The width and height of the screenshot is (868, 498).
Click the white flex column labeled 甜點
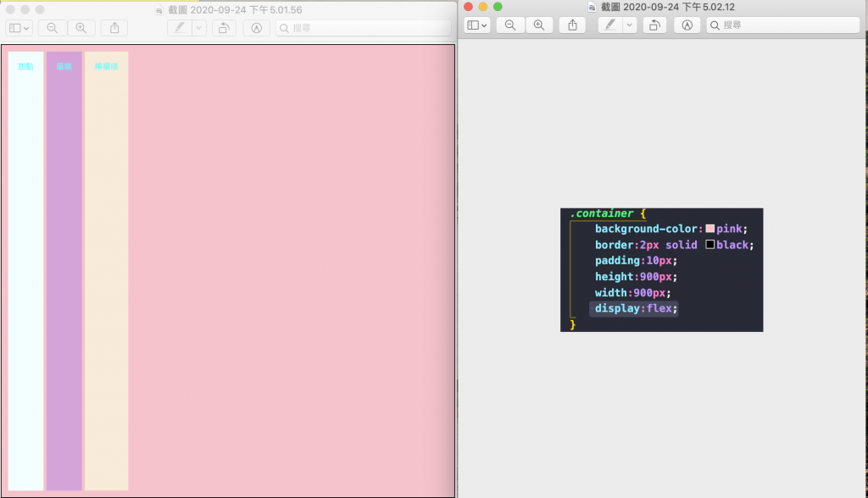point(26,271)
